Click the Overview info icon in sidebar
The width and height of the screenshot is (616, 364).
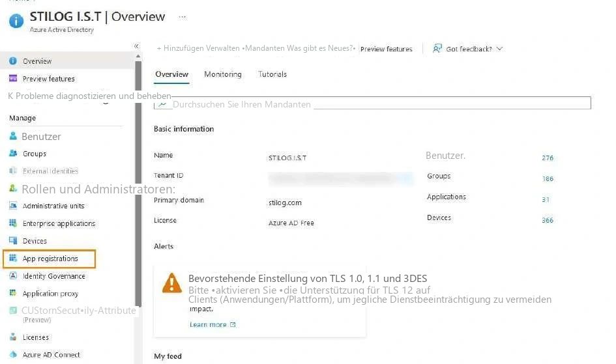[13, 61]
